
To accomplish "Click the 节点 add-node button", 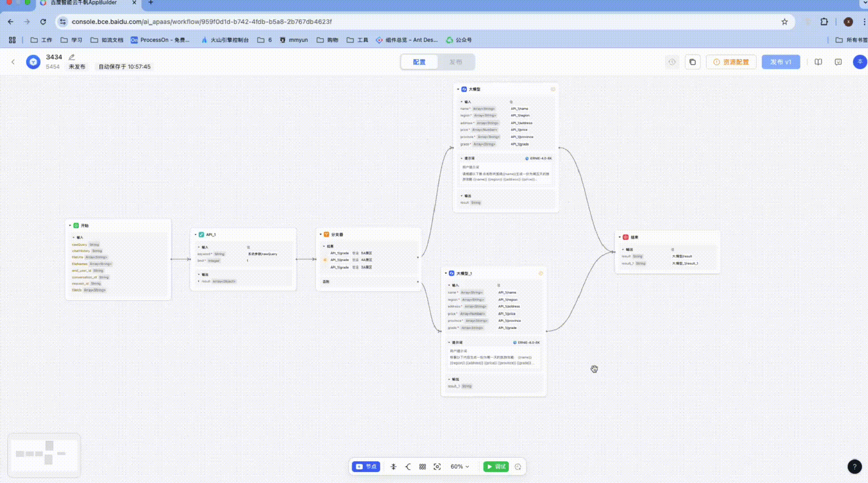I will pos(366,466).
